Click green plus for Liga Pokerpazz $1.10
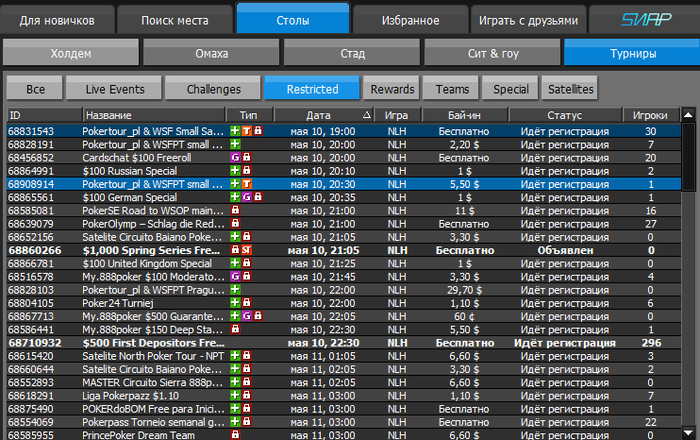Screen dimensions: 700x440 pos(235,395)
